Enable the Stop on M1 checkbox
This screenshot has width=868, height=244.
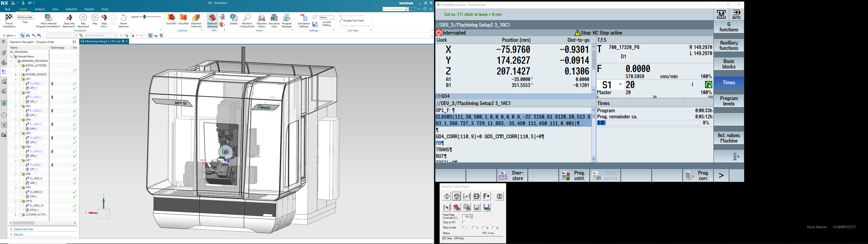[464, 222]
